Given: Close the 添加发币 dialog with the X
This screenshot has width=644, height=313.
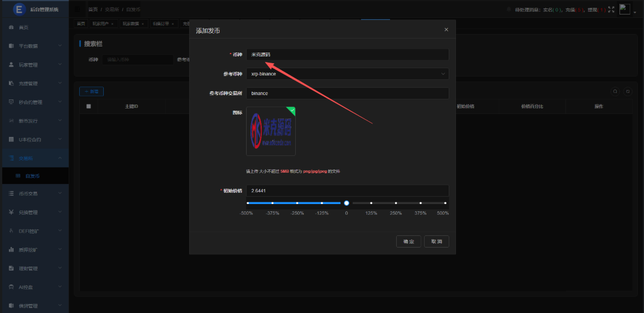Looking at the screenshot, I should coord(446,30).
